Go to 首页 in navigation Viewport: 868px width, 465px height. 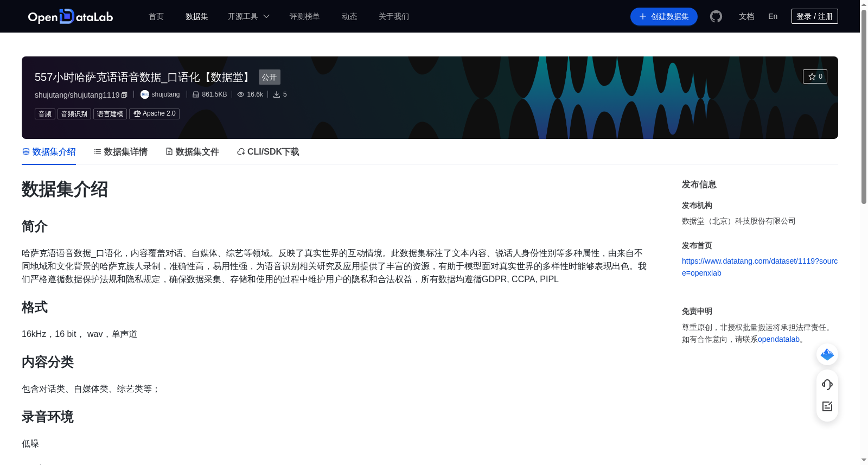click(x=156, y=16)
